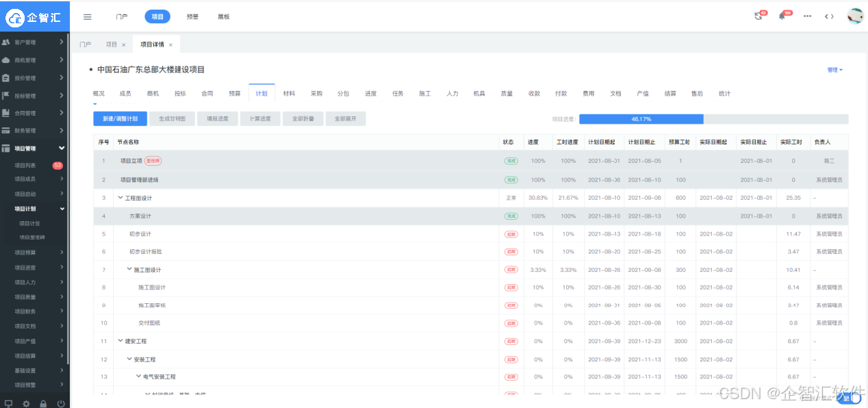Switch to the 材料 project tab

[x=289, y=94]
